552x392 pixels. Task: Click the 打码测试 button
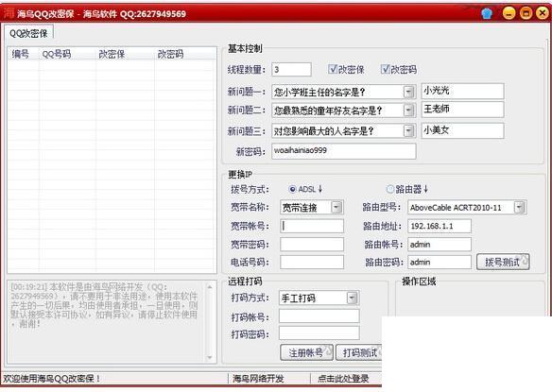(x=359, y=352)
